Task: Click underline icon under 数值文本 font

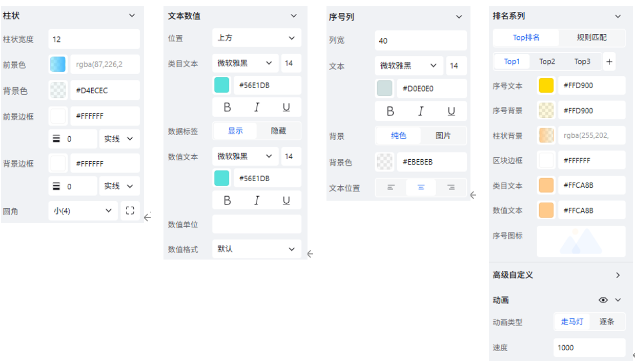Action: coord(286,201)
